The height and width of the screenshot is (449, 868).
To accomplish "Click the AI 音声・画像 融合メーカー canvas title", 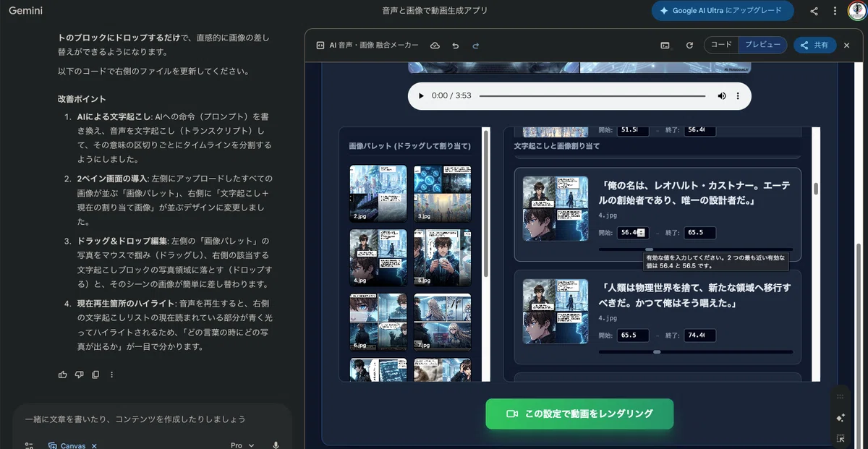I will coord(374,45).
